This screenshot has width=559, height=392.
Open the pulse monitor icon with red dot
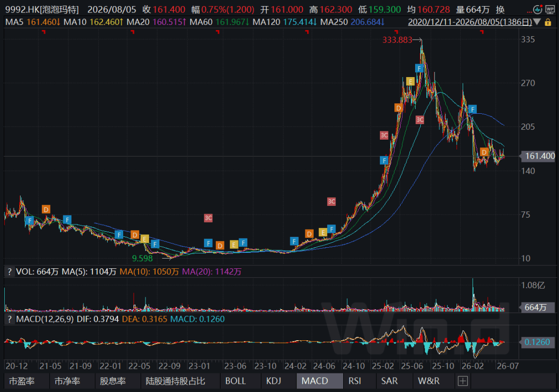click(x=538, y=10)
